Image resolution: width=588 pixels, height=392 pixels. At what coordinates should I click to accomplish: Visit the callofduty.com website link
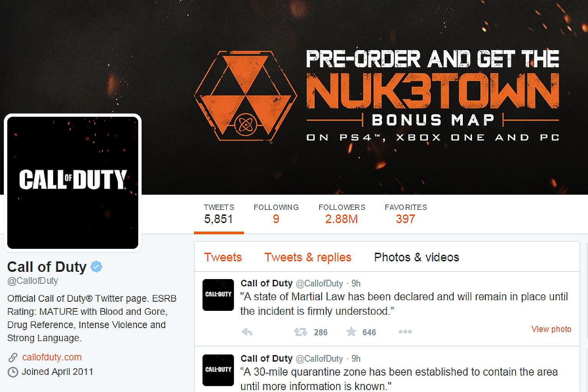coord(52,357)
